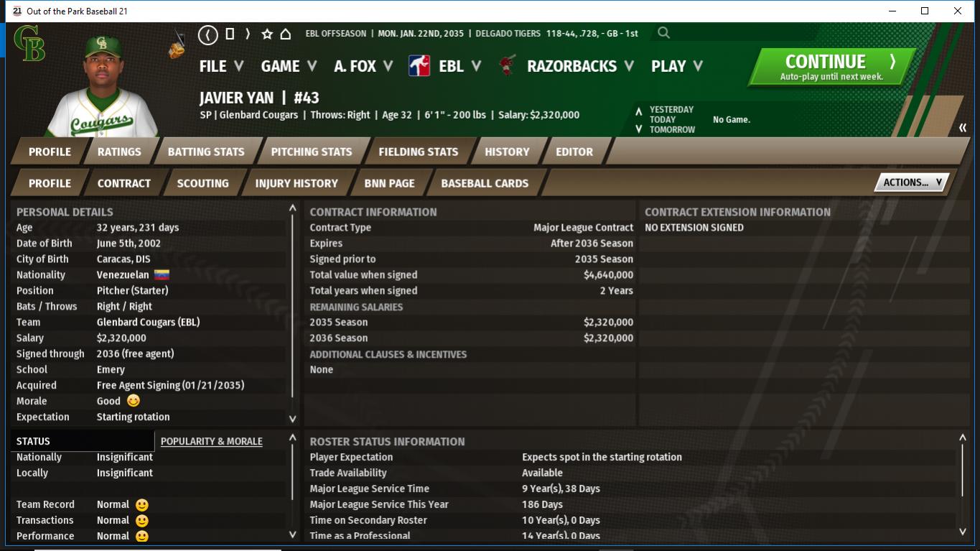Click the date MON. JAN. 22ND, 2035
This screenshot has width=980, height=551.
point(422,33)
